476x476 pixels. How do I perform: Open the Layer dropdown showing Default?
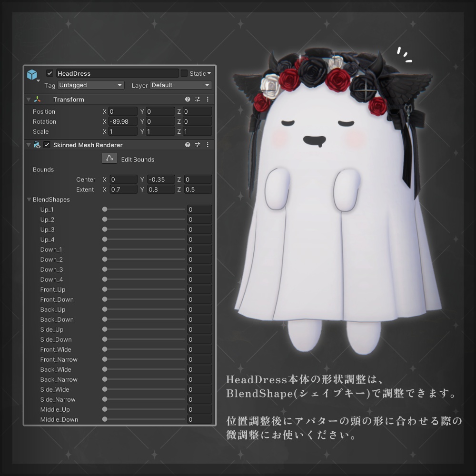pos(180,85)
